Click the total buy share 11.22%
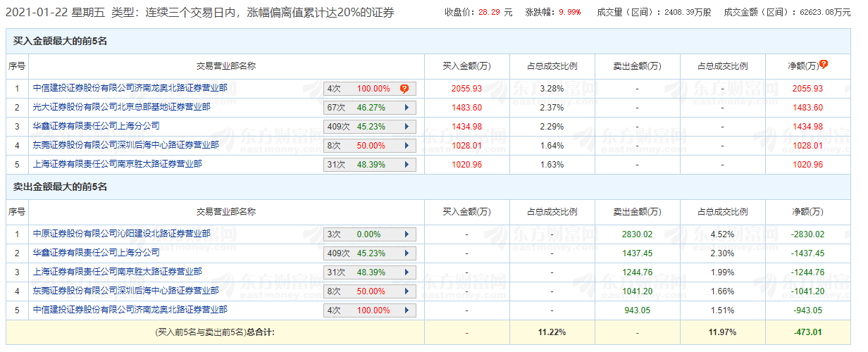The image size is (868, 352). [x=552, y=332]
